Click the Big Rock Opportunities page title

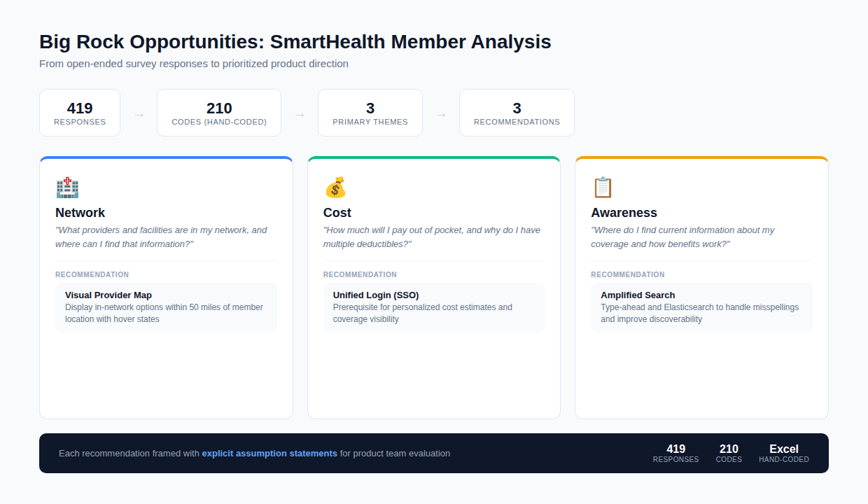pyautogui.click(x=295, y=42)
